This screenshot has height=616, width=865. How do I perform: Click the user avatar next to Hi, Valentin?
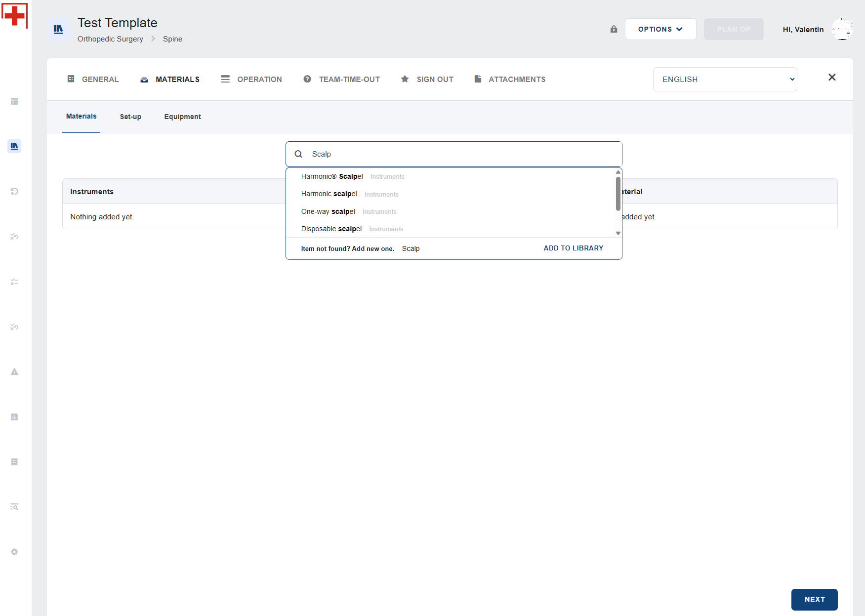(842, 29)
